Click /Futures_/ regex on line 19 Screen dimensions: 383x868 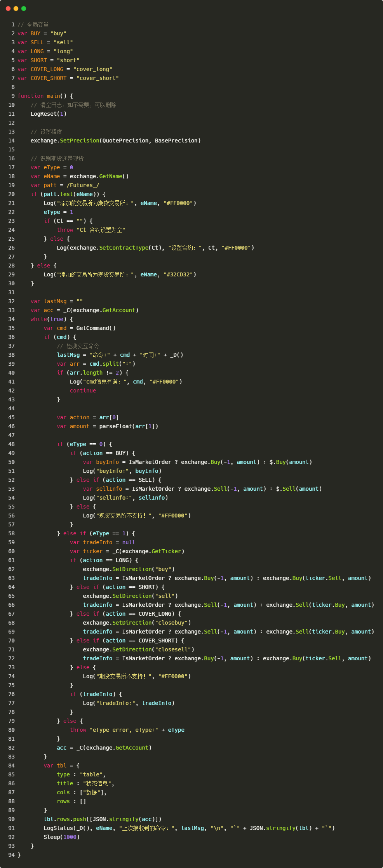83,185
